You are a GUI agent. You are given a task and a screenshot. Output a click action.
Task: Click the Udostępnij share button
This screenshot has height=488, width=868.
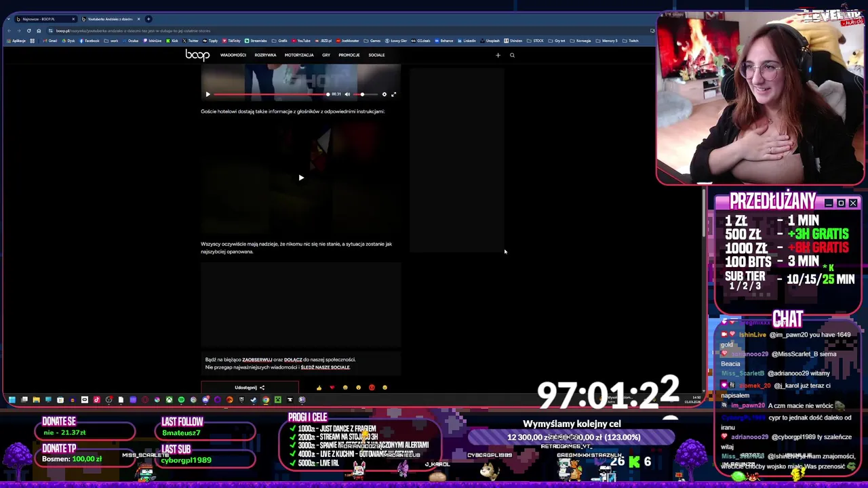pyautogui.click(x=250, y=388)
